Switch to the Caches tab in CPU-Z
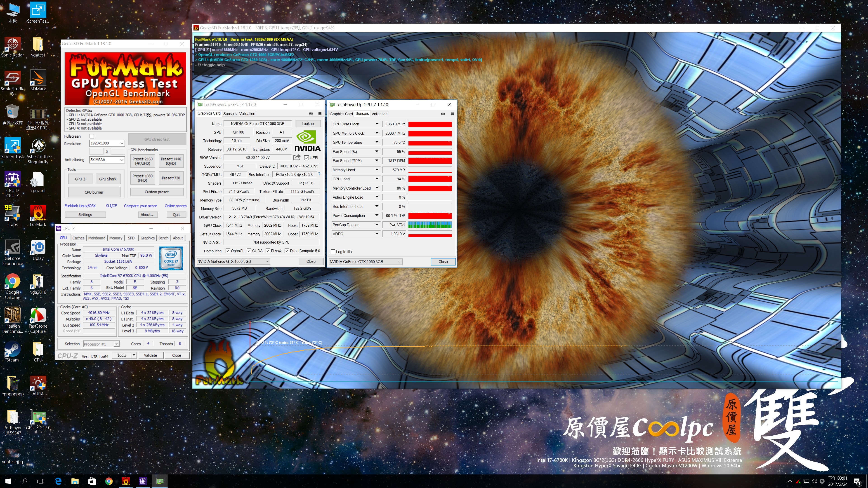This screenshot has width=868, height=488. click(x=78, y=238)
